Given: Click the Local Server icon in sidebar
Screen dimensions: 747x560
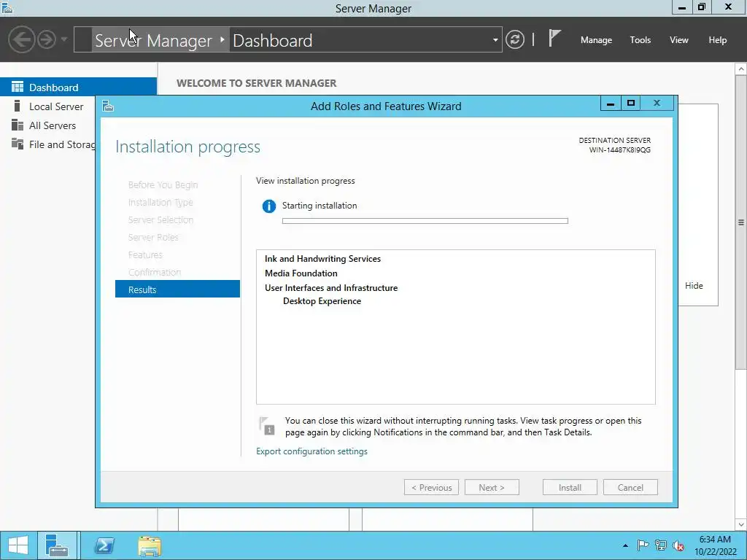Looking at the screenshot, I should (18, 106).
